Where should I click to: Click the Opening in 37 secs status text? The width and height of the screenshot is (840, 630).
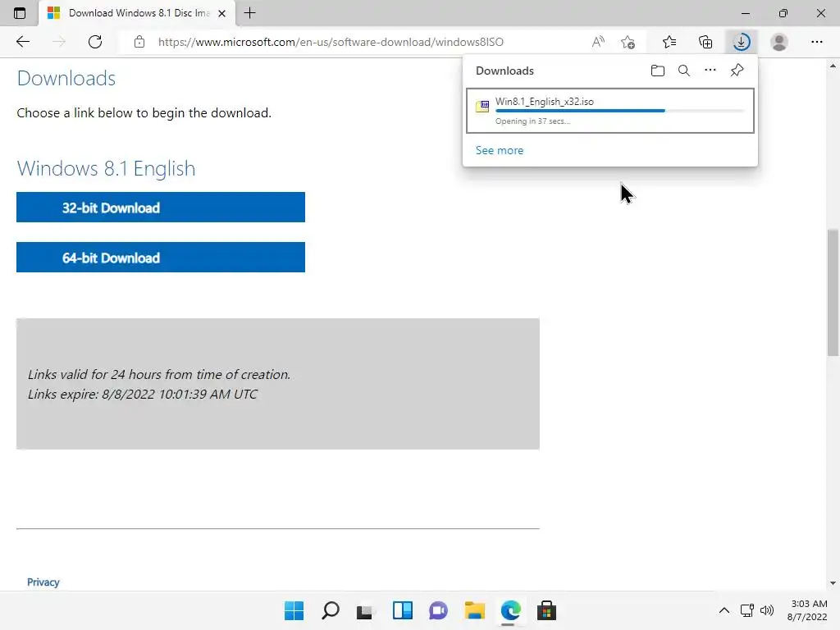(532, 121)
